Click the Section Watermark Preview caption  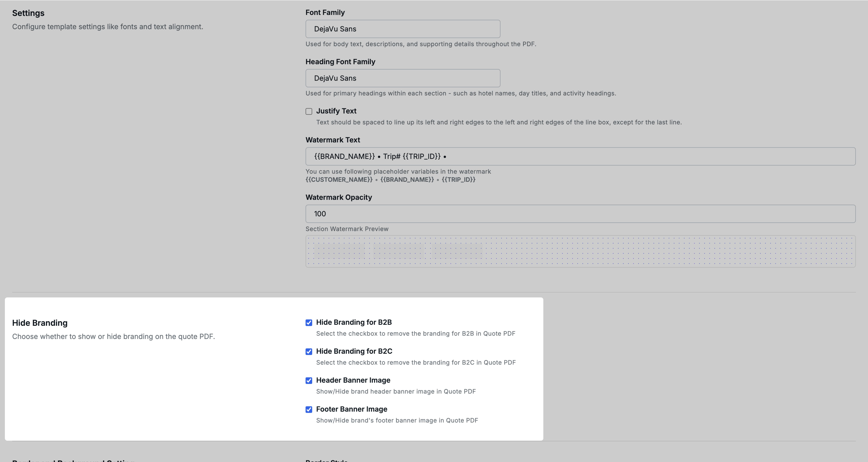347,229
